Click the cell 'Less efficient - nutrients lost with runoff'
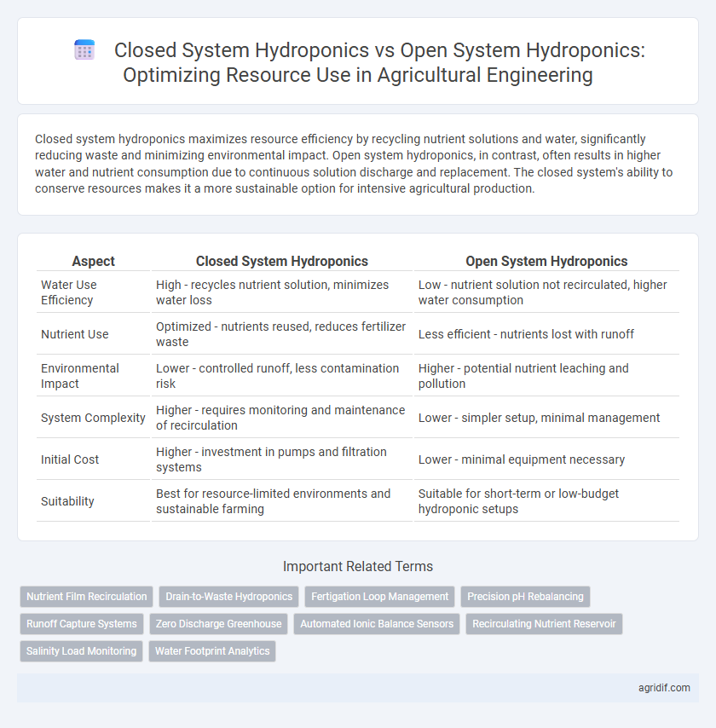This screenshot has width=716, height=728. coord(546,334)
